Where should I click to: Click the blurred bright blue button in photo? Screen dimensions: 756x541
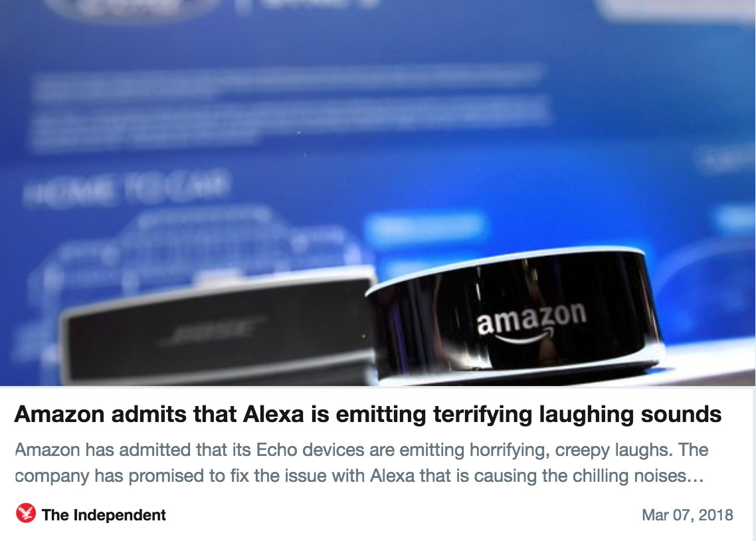425,226
